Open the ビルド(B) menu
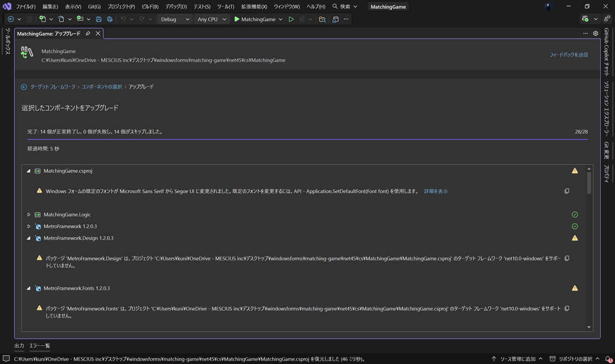This screenshot has height=364, width=615. pyautogui.click(x=150, y=6)
